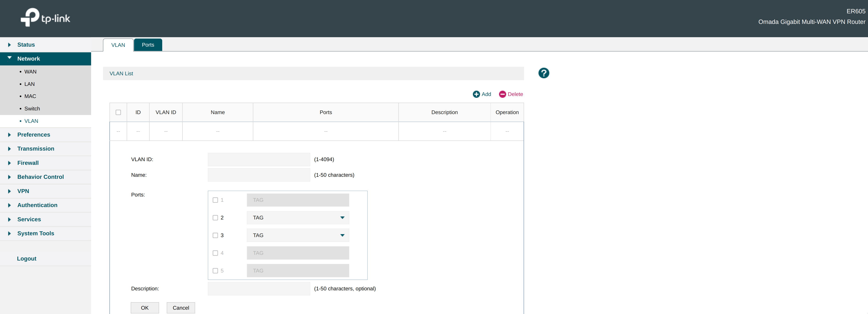Collapse the Network menu section
The image size is (868, 314).
click(x=9, y=58)
